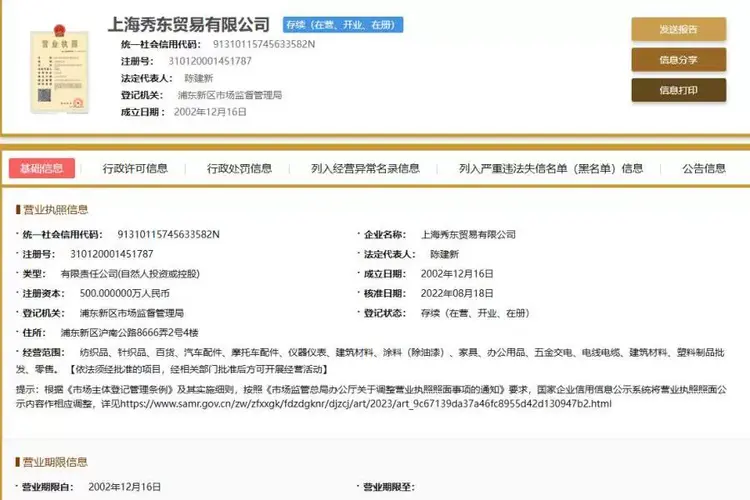Click the header registration number 310120001451787
This screenshot has width=750, height=500.
pyautogui.click(x=210, y=61)
